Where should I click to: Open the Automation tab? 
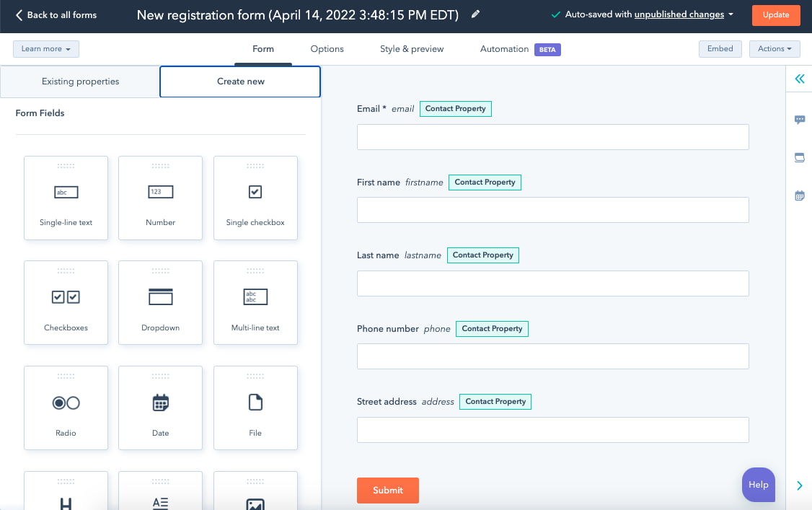click(x=504, y=48)
